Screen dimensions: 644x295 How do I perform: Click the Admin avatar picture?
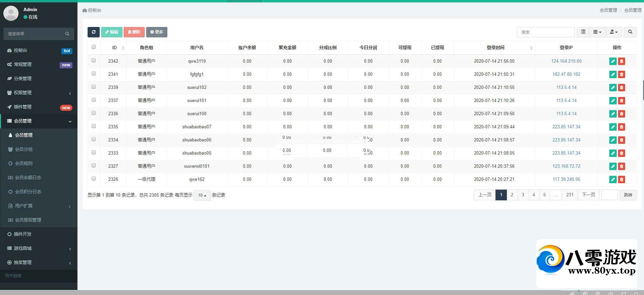(11, 13)
